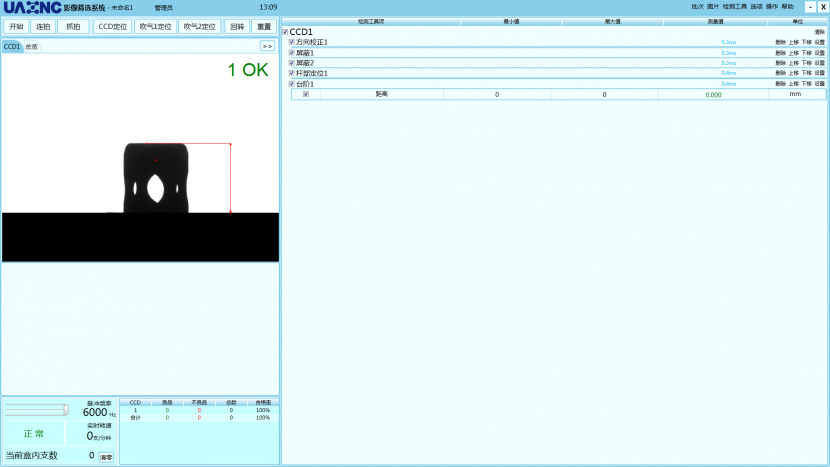Open the 检测工具 menu
This screenshot has width=830, height=467.
point(735,7)
